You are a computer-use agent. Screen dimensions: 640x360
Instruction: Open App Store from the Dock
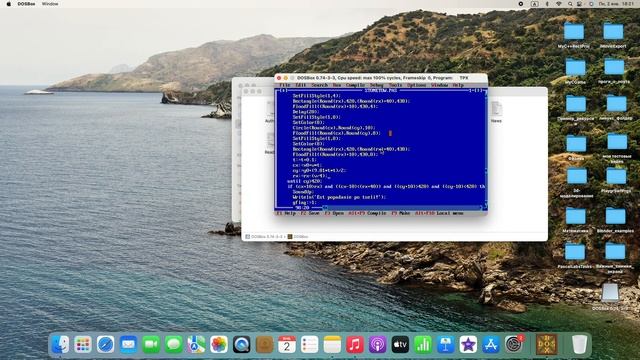tap(491, 345)
